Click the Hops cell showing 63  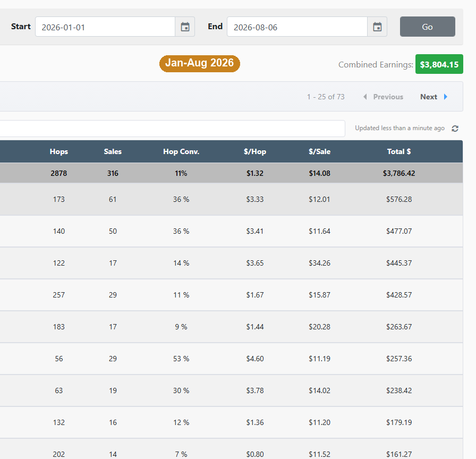59,390
